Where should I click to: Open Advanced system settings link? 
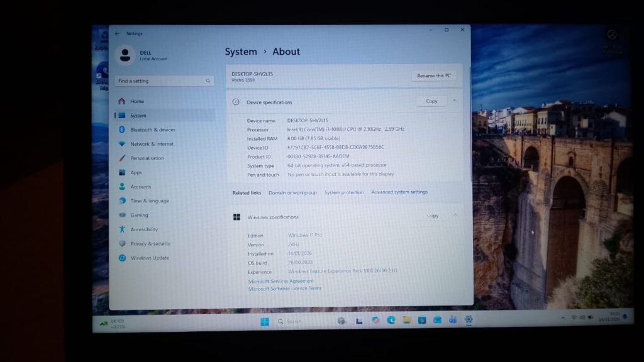399,192
